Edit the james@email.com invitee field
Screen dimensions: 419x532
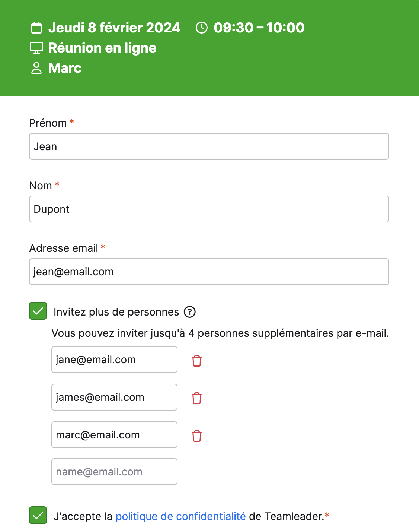tap(114, 397)
